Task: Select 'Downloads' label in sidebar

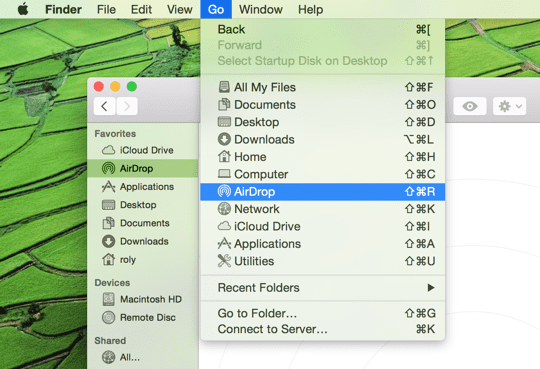Action: [144, 241]
